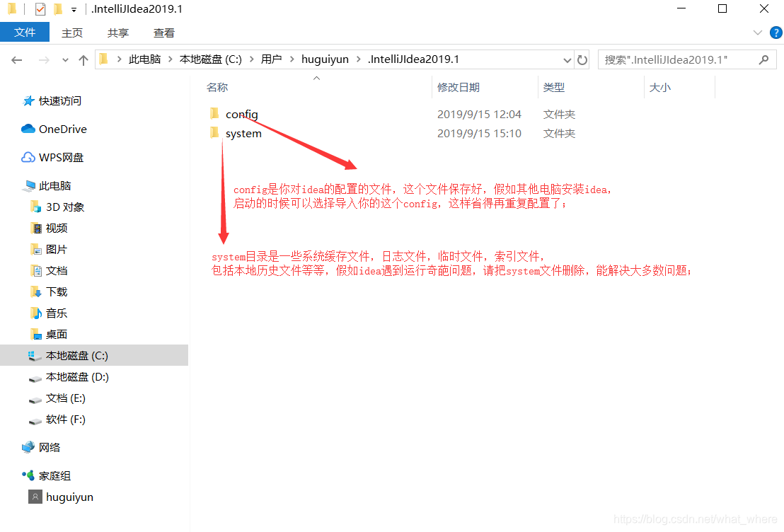784x532 pixels.
Task: Sort by 修改日期 column header
Action: coord(459,88)
